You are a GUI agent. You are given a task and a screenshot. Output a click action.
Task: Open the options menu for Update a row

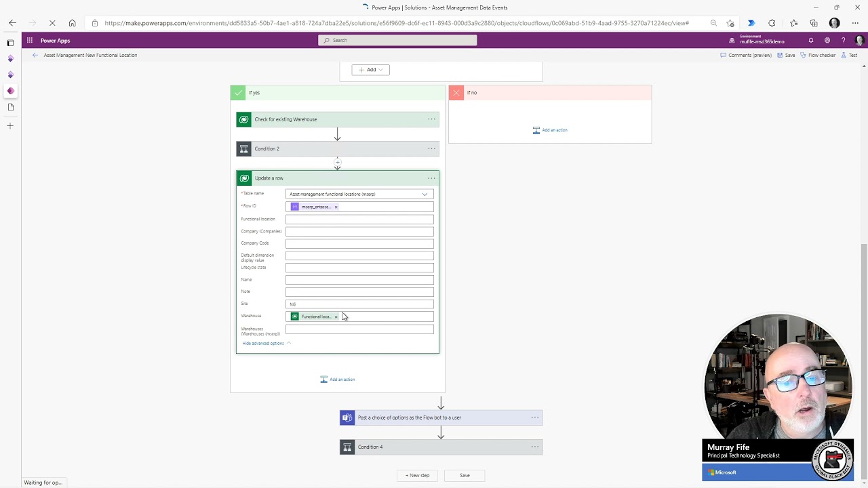(x=431, y=178)
